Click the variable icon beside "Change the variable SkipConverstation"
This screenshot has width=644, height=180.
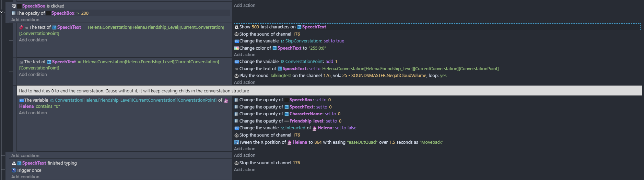pyautogui.click(x=236, y=41)
